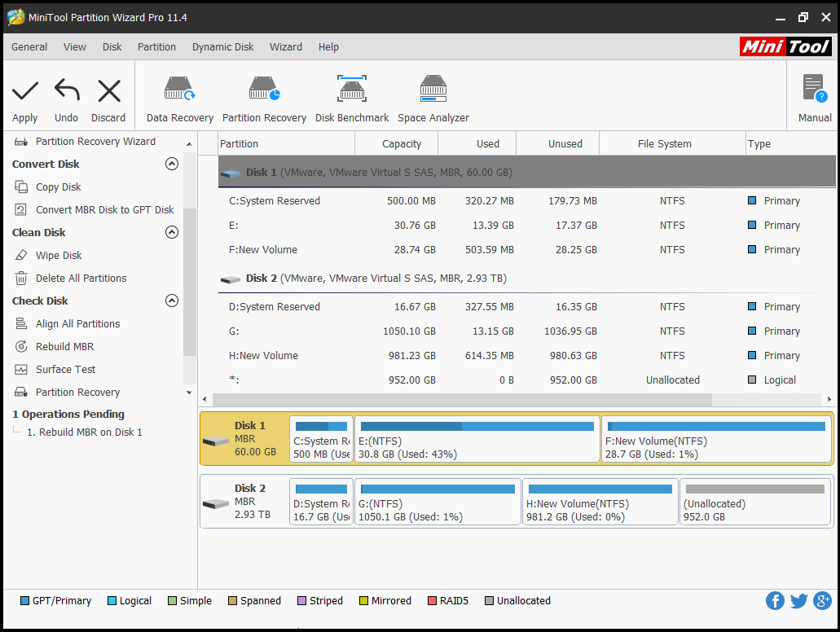Collapse the Check Disk section
This screenshot has height=632, width=840.
point(171,301)
